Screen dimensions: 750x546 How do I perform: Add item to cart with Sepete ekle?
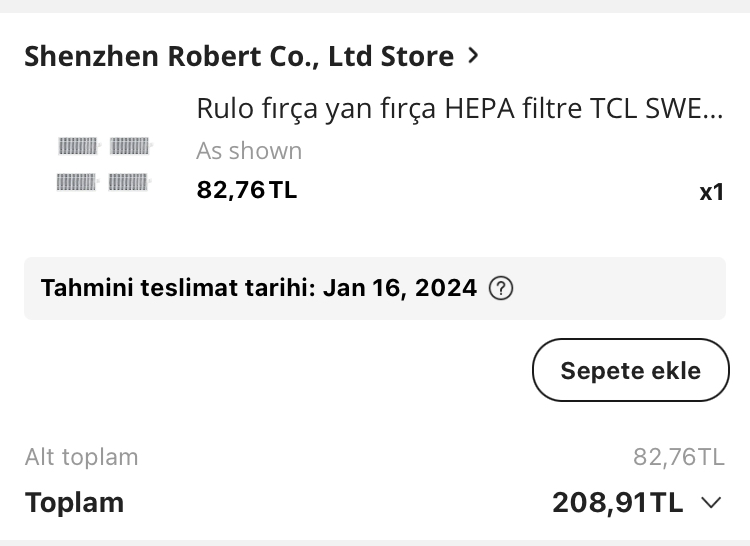tap(630, 370)
